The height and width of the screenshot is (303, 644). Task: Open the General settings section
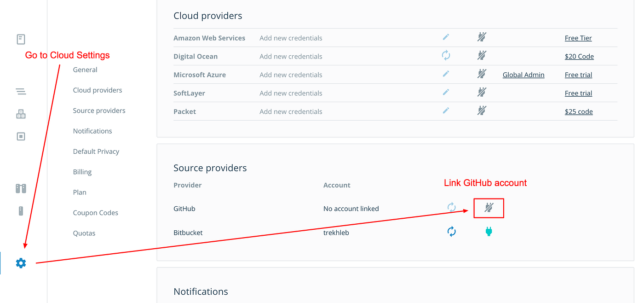[x=85, y=70]
